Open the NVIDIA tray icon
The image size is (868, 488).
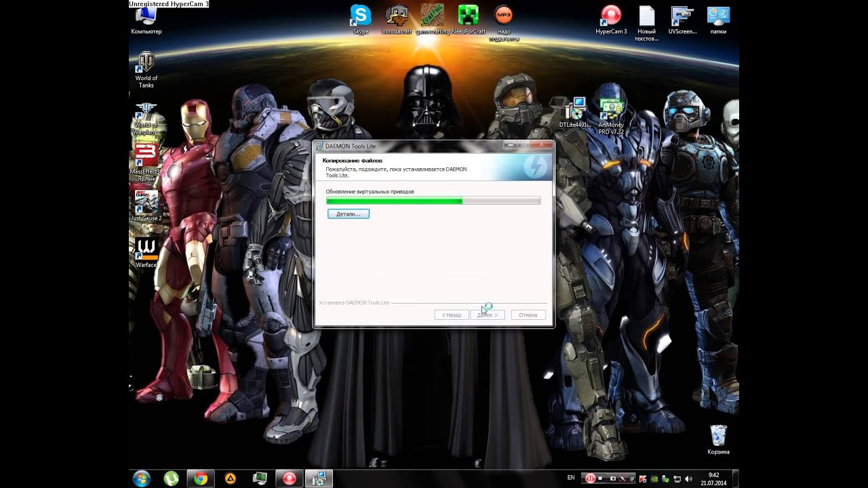(654, 479)
